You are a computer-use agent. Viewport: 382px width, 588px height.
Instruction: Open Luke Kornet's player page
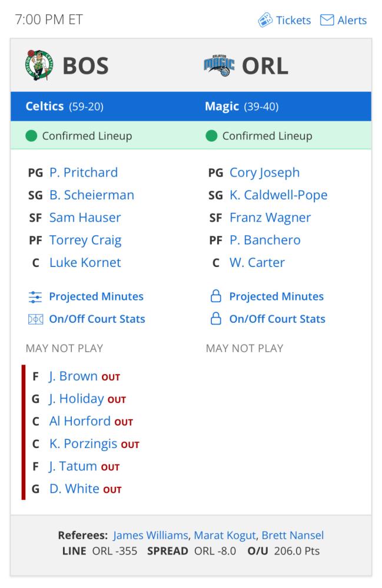click(85, 262)
